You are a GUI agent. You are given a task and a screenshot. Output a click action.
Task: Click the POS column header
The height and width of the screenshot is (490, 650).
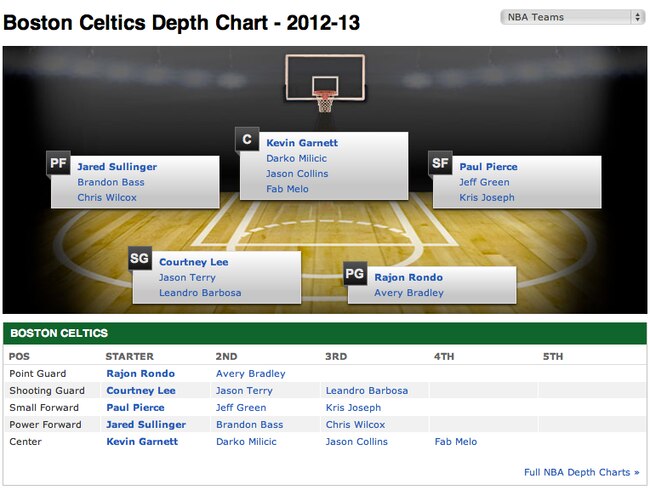[x=19, y=357]
